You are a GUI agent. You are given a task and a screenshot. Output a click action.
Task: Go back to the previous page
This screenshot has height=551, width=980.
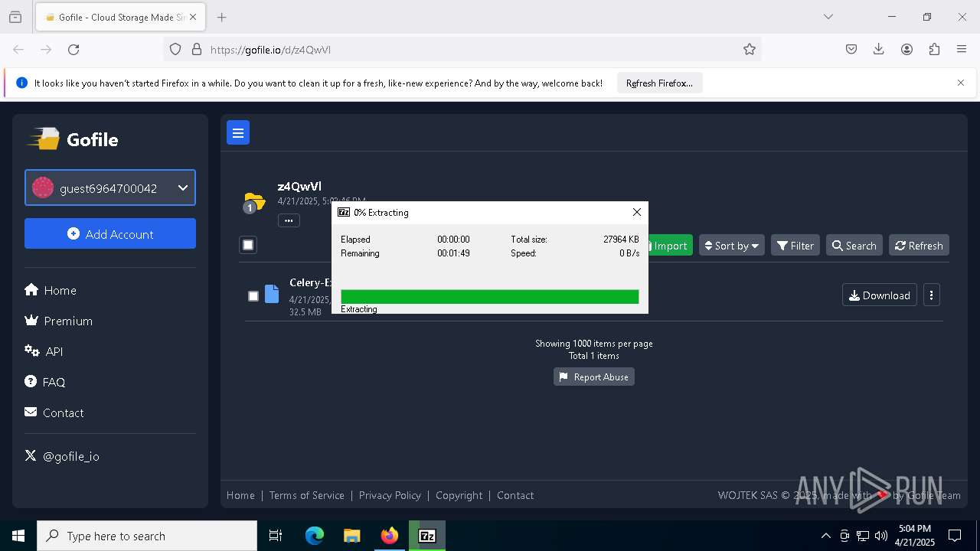[x=18, y=49]
